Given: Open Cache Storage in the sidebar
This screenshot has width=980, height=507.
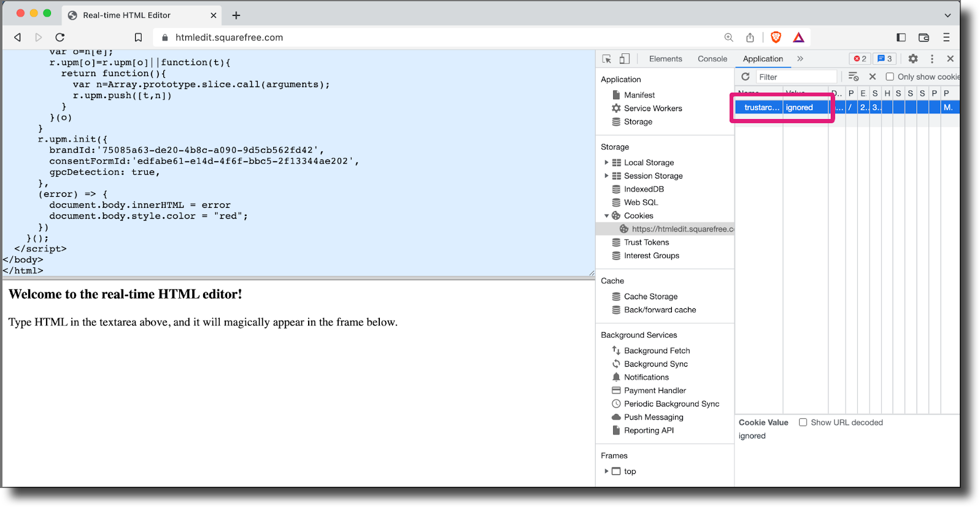Looking at the screenshot, I should tap(650, 297).
